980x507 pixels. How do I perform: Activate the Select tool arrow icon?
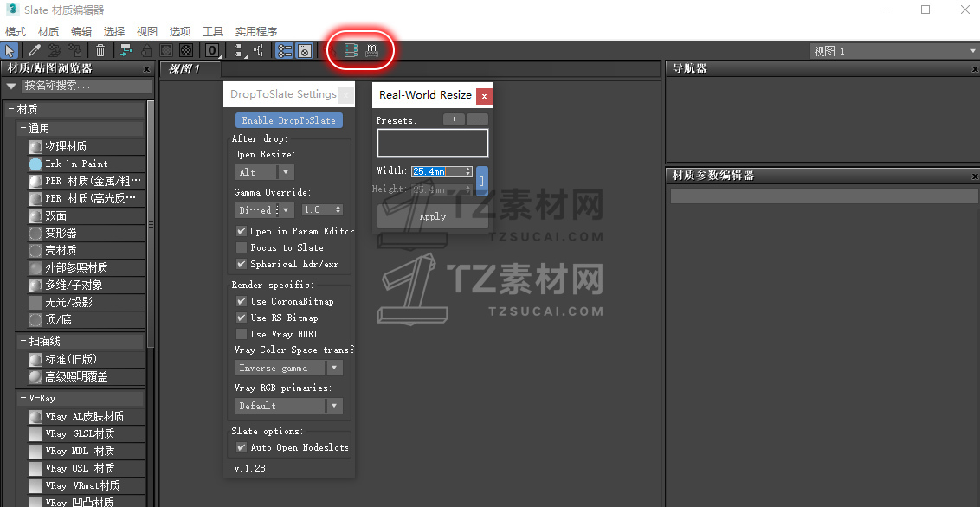click(x=10, y=50)
